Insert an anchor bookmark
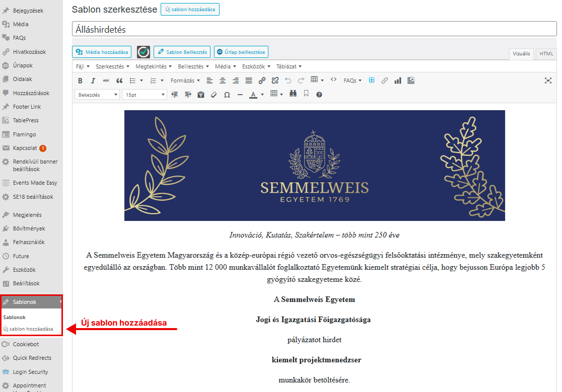 [x=306, y=94]
